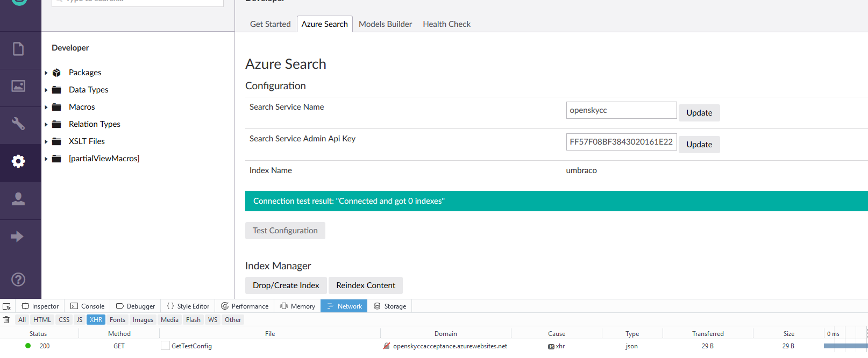This screenshot has width=868, height=358.
Task: Open the Health Check tab
Action: (x=447, y=24)
